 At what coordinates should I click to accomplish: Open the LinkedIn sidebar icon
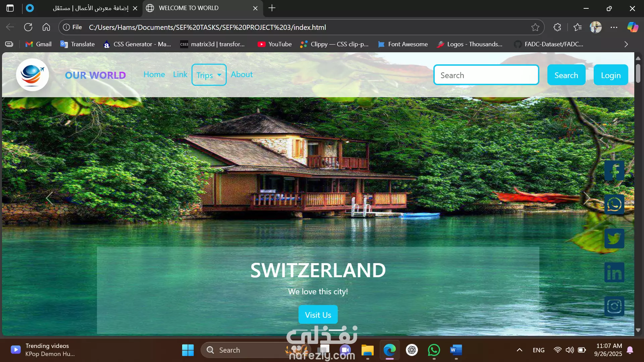pyautogui.click(x=614, y=272)
